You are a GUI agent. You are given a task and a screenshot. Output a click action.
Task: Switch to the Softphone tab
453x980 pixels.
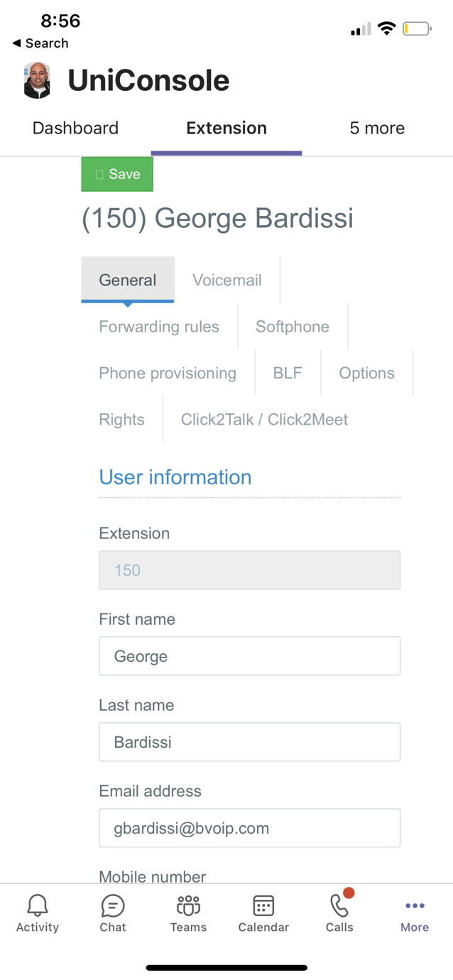(293, 327)
